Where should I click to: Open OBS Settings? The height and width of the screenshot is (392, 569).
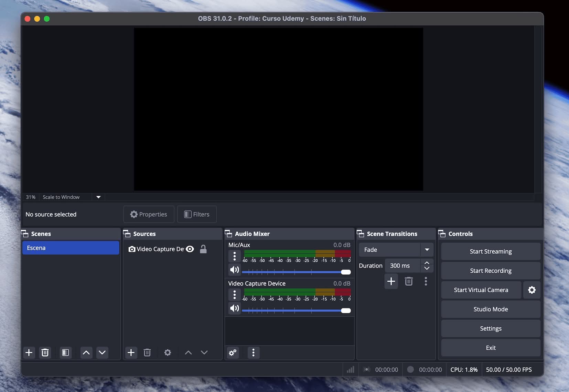click(491, 328)
